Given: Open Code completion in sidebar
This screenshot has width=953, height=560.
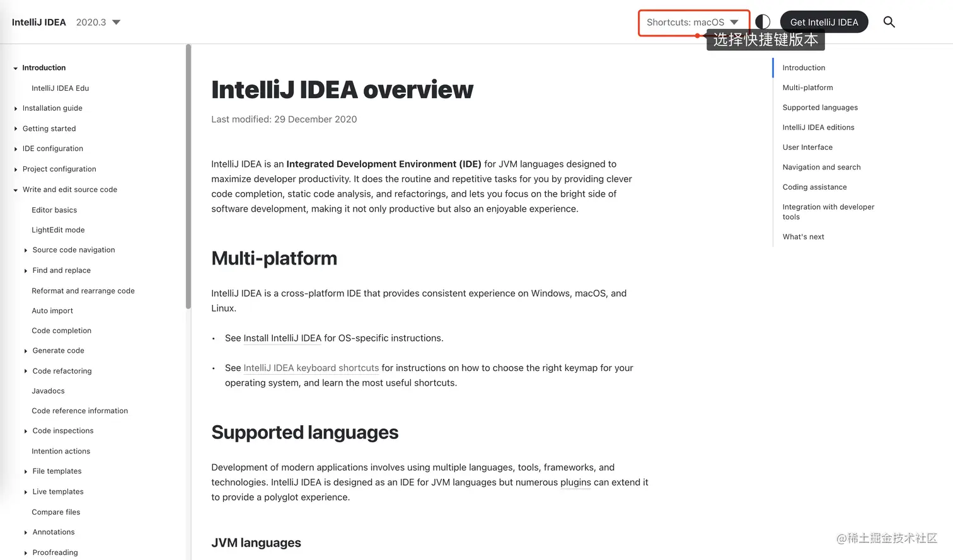Looking at the screenshot, I should (62, 331).
